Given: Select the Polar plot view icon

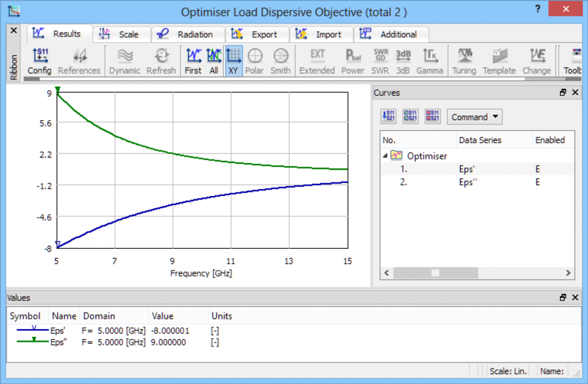Looking at the screenshot, I should 254,61.
